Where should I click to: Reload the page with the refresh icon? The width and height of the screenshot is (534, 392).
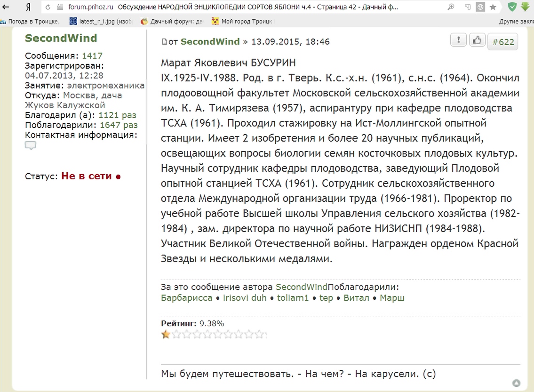pos(48,7)
